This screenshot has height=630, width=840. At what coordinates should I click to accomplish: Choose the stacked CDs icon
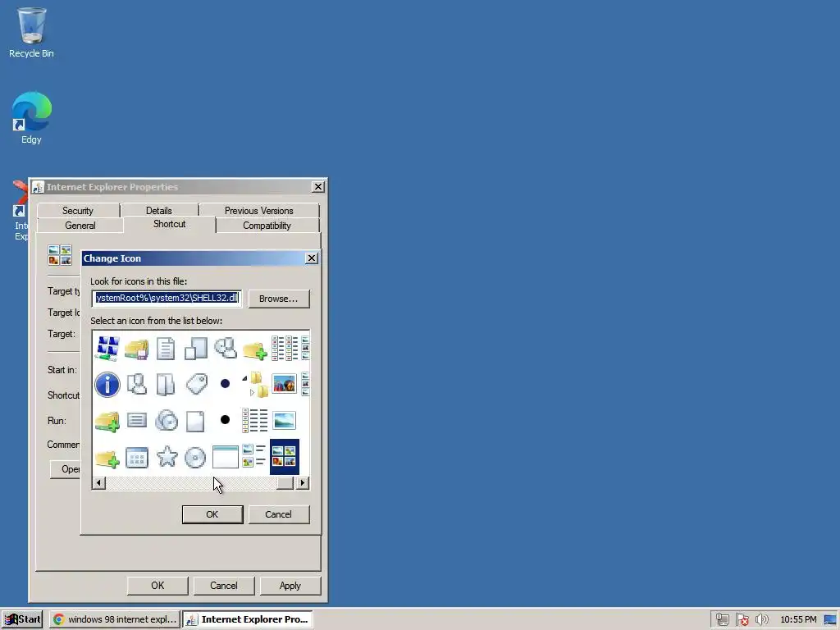pos(166,421)
